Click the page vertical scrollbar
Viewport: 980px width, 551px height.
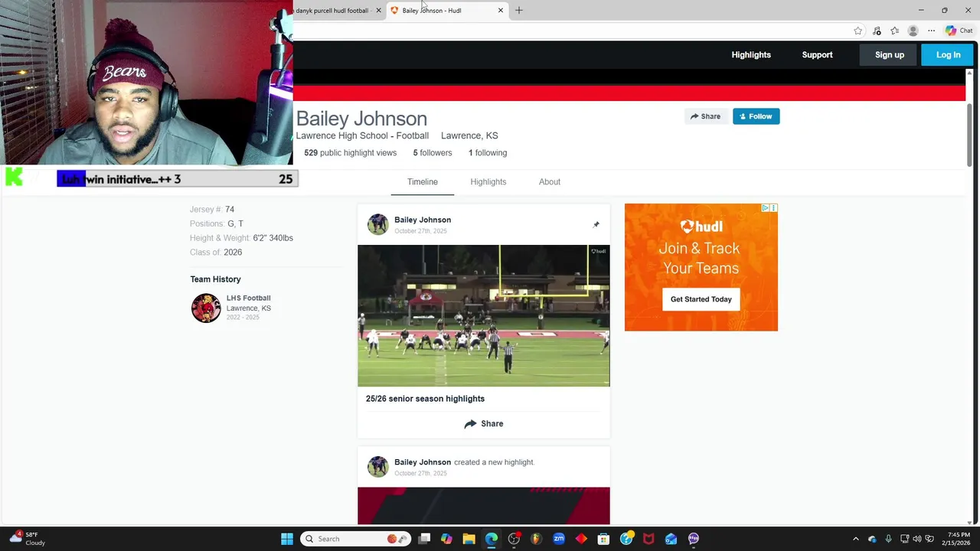pos(969,134)
